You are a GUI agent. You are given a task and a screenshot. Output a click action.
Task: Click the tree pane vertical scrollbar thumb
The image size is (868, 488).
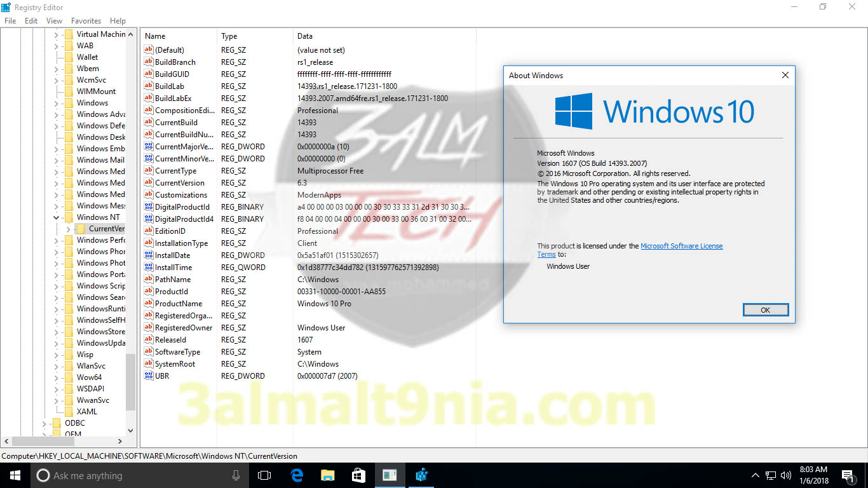pos(131,381)
